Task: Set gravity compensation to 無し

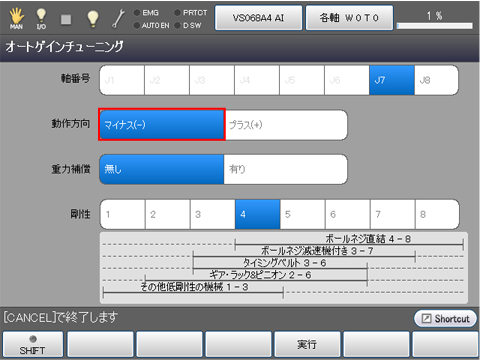Action: (162, 169)
